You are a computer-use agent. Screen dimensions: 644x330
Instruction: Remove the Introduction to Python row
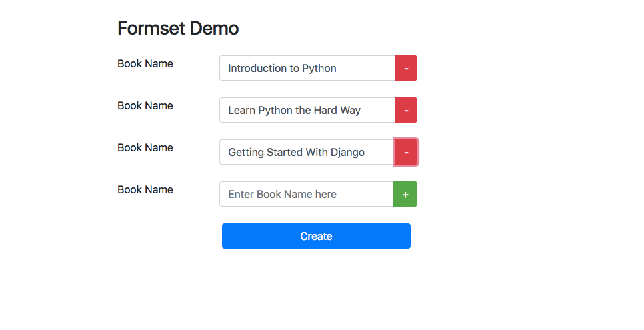pos(406,68)
